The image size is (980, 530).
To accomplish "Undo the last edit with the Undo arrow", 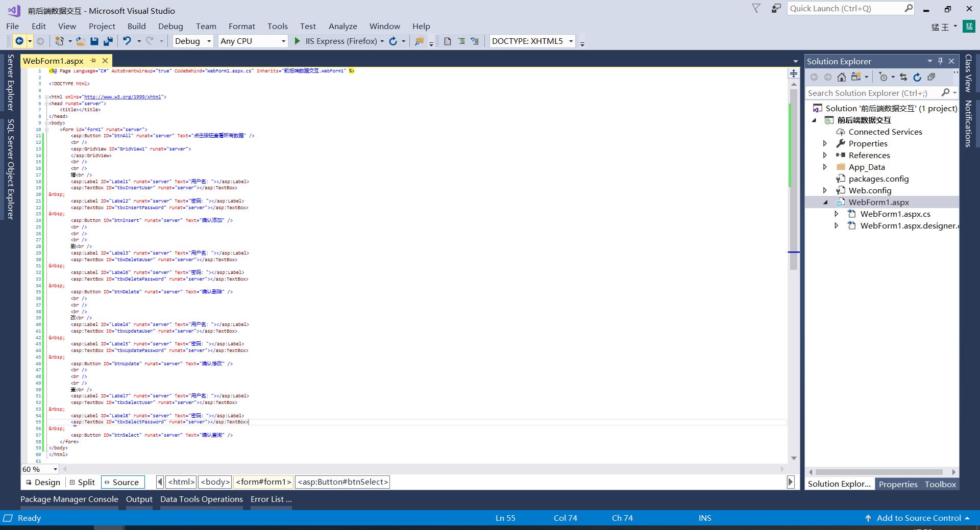I will [x=127, y=41].
